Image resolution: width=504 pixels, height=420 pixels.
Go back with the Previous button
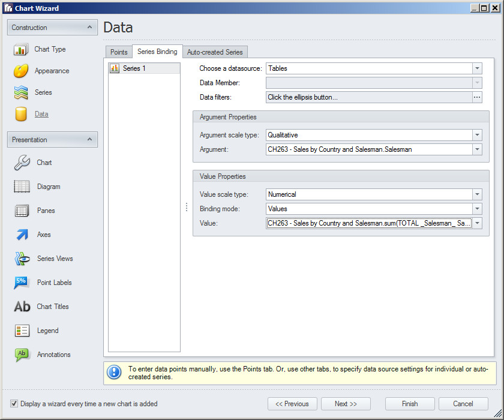click(292, 404)
